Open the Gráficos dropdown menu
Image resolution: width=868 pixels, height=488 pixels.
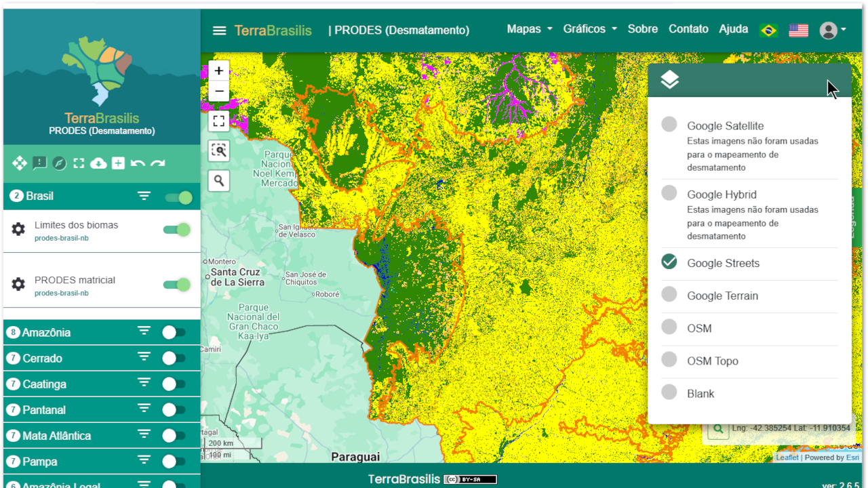590,29
